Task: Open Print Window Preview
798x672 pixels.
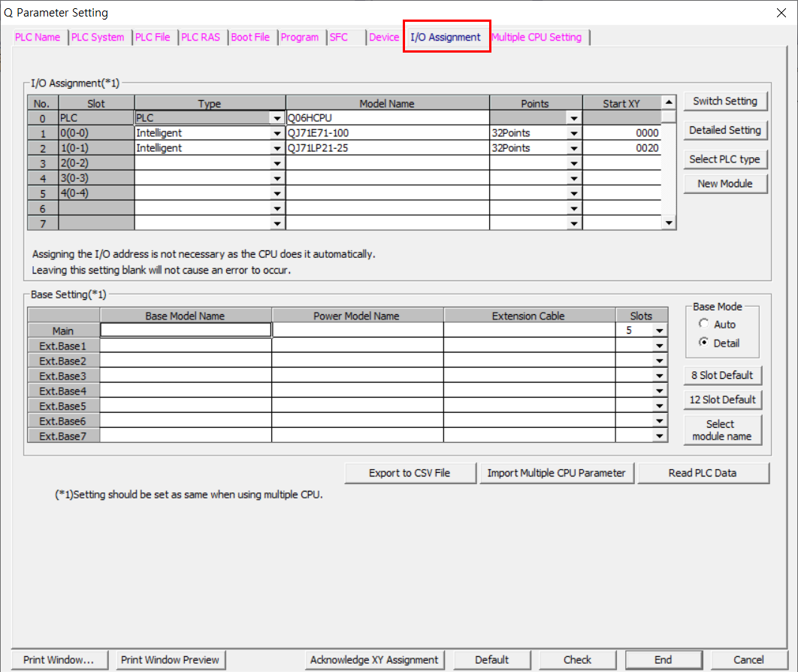Action: click(171, 660)
